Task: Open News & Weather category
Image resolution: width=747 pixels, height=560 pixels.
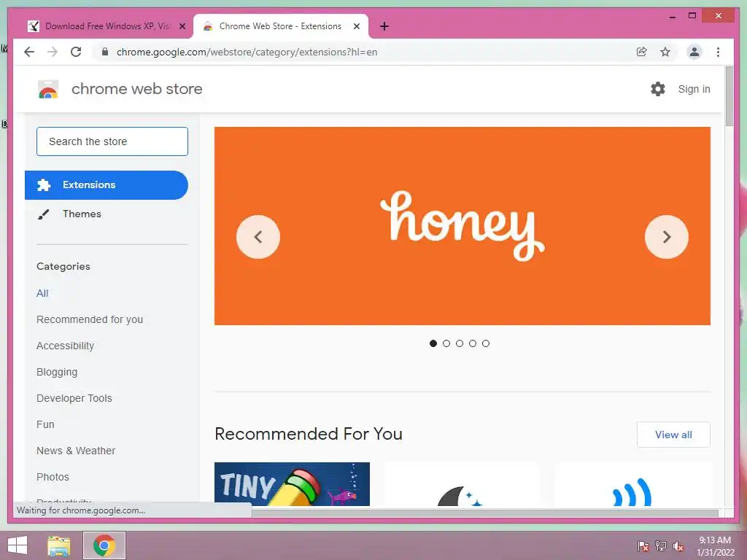Action: 76,451
